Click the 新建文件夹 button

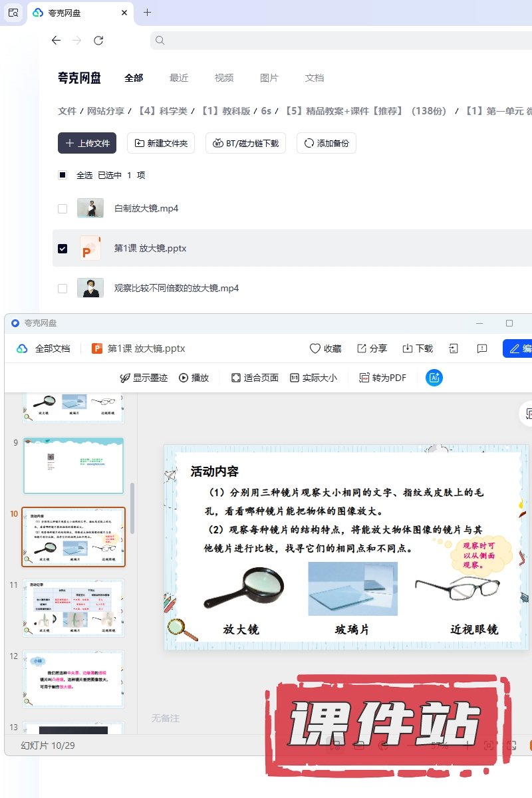(x=161, y=143)
